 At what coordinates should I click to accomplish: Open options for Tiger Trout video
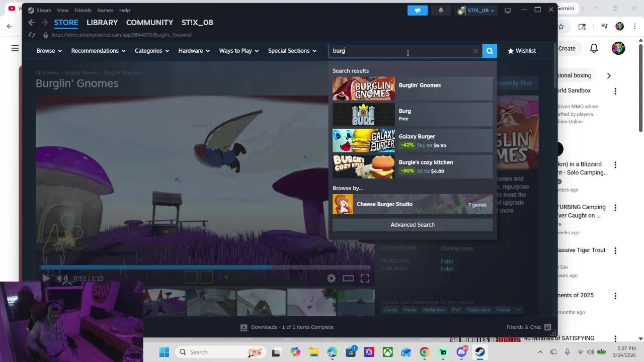[x=615, y=250]
